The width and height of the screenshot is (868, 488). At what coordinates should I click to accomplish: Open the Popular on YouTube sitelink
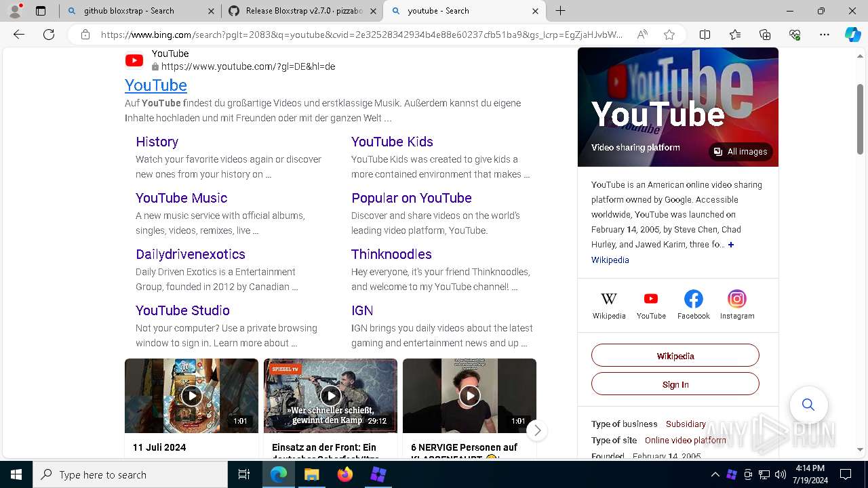(412, 198)
